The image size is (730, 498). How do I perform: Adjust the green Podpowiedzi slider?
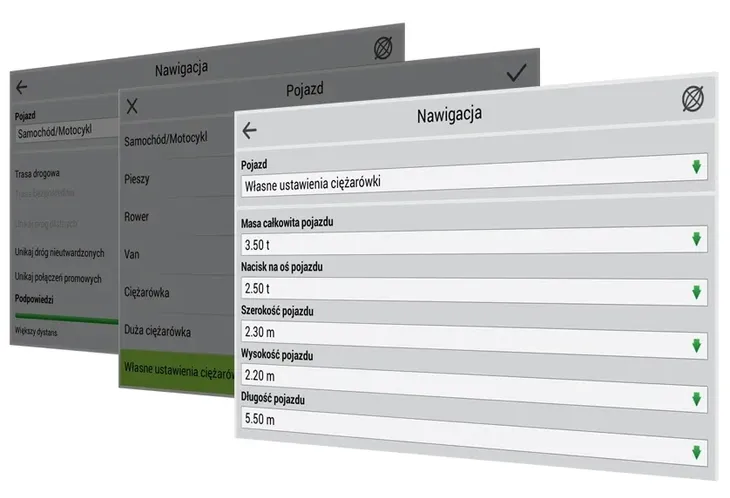pyautogui.click(x=67, y=318)
